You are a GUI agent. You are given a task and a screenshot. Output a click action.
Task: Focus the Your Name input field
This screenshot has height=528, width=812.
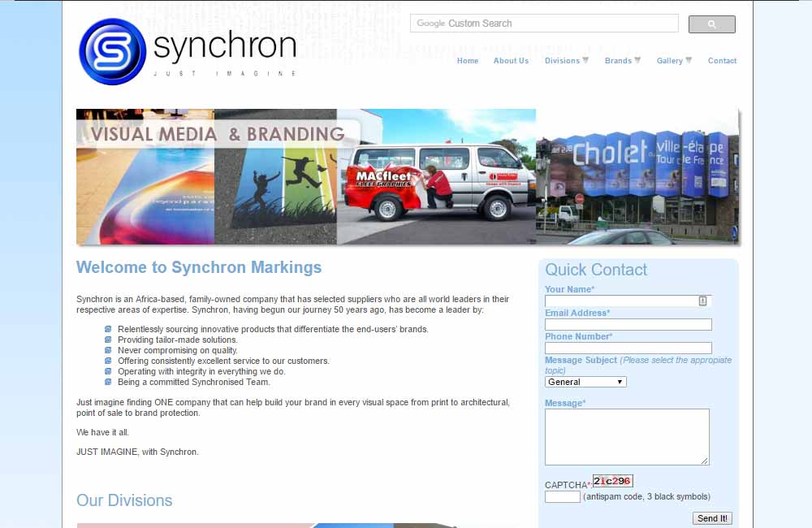click(x=628, y=301)
